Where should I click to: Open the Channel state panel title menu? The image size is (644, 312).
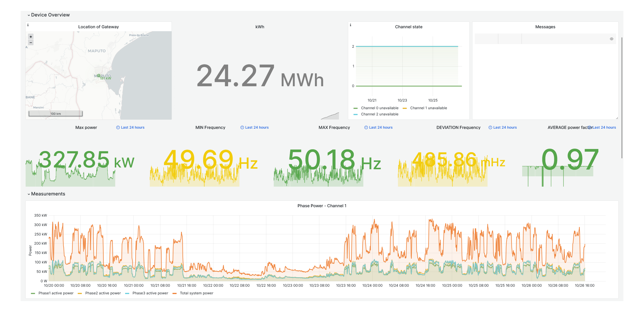(409, 27)
